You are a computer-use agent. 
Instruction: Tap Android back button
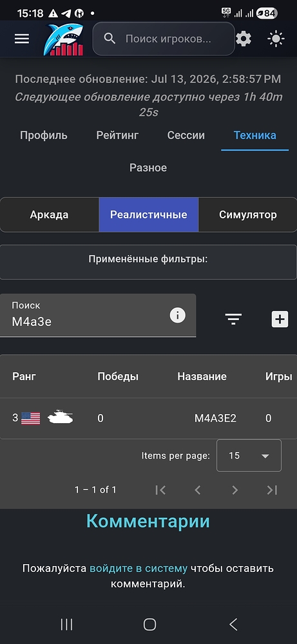tap(233, 624)
